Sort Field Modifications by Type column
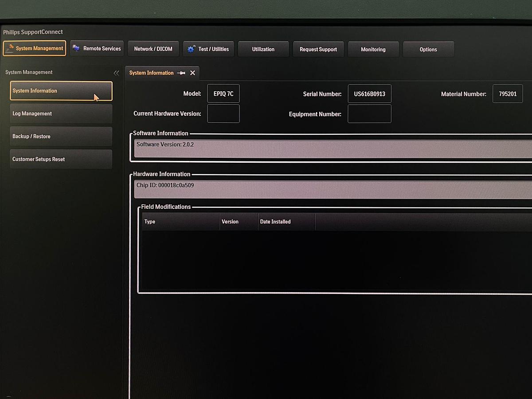The width and height of the screenshot is (532, 399). pos(181,222)
